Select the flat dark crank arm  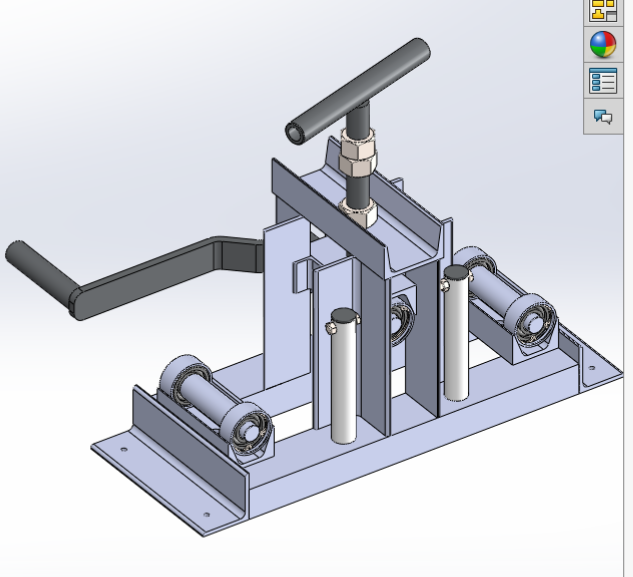(x=161, y=275)
